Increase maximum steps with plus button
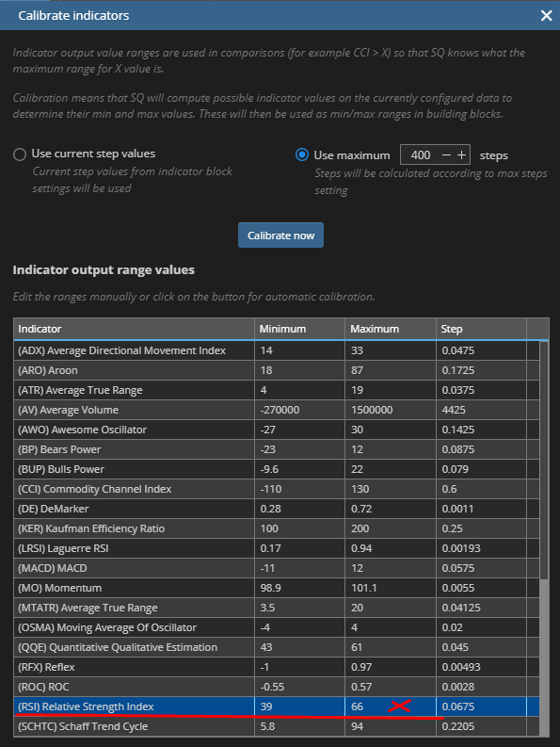 pyautogui.click(x=461, y=154)
